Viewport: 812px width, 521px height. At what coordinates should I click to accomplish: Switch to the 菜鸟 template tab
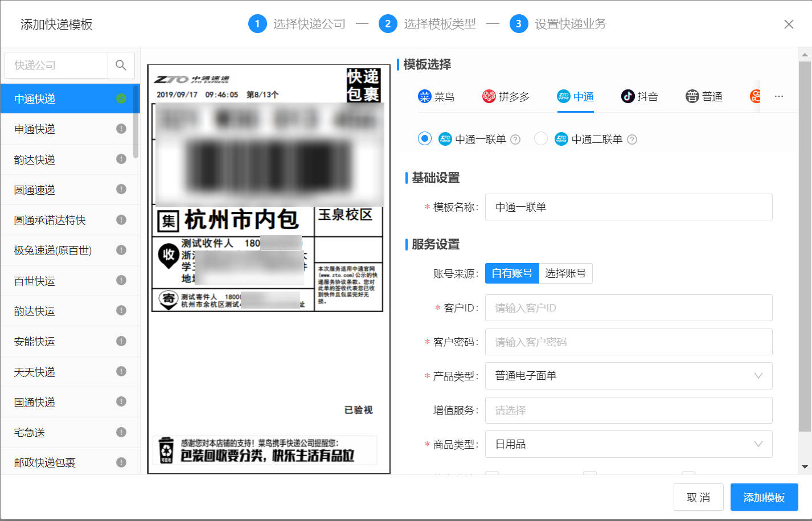pos(436,97)
